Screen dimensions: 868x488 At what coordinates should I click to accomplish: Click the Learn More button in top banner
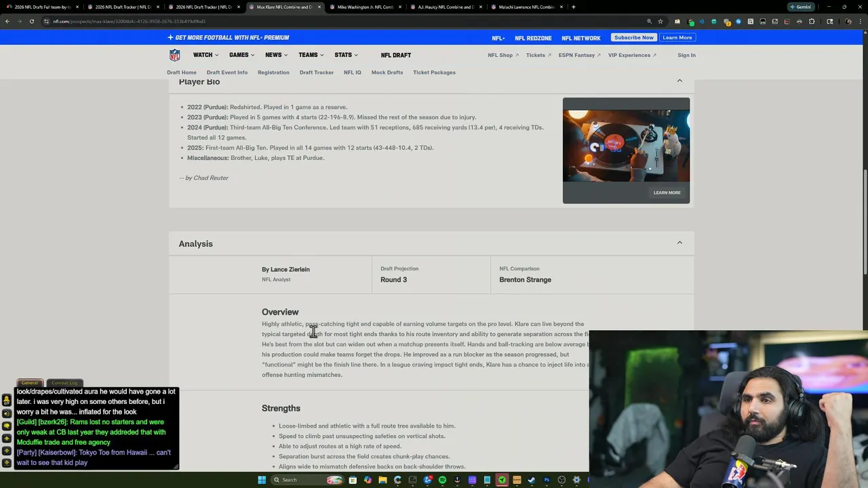coord(677,37)
